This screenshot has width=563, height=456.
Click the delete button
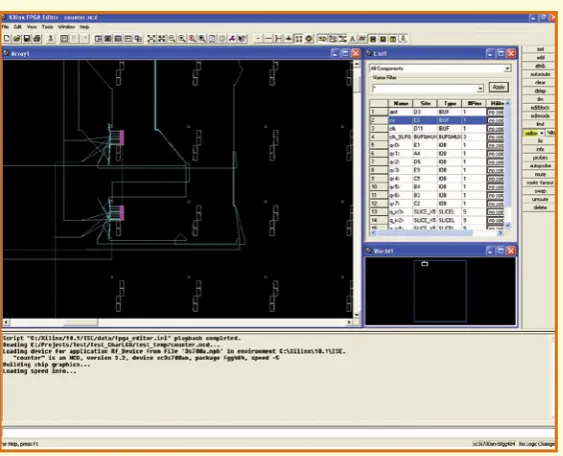[540, 208]
